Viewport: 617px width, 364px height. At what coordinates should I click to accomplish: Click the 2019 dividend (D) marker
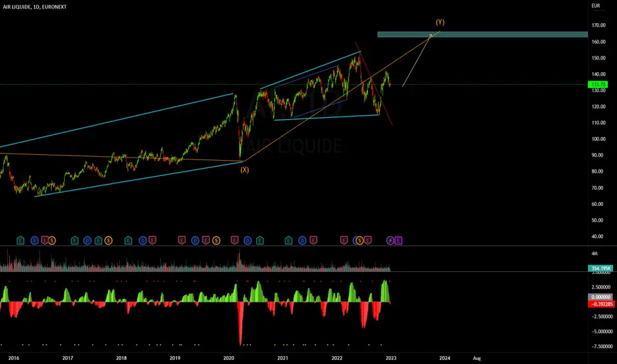pyautogui.click(x=195, y=240)
